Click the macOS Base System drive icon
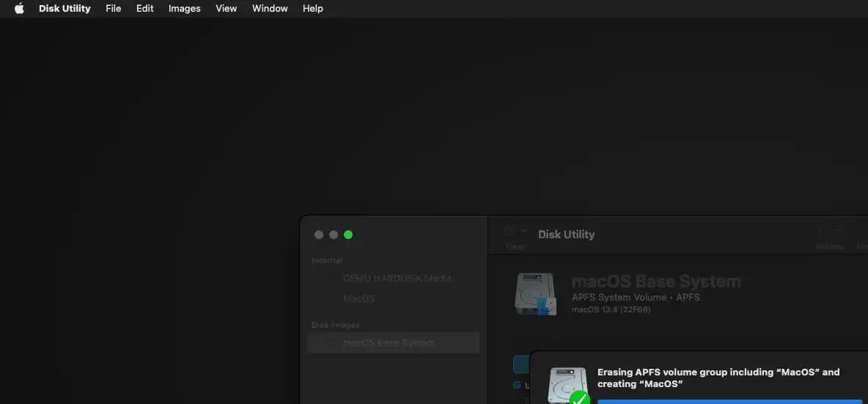 535,294
